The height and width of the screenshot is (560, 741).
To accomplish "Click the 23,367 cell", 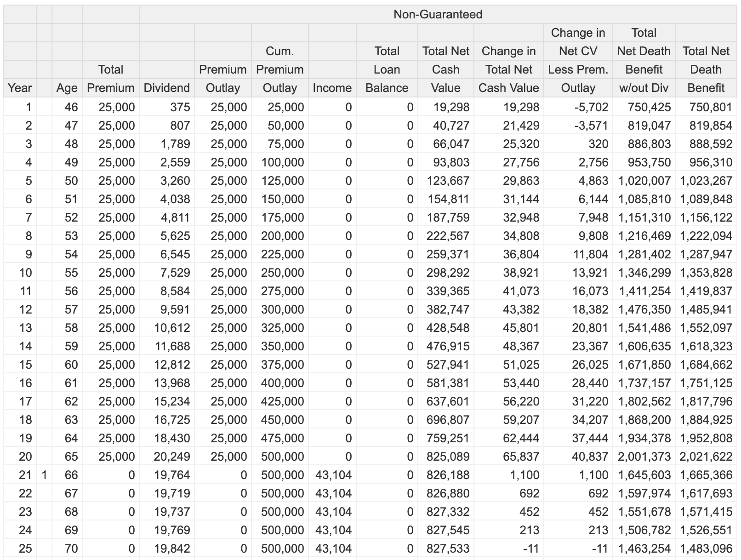I will pyautogui.click(x=578, y=346).
